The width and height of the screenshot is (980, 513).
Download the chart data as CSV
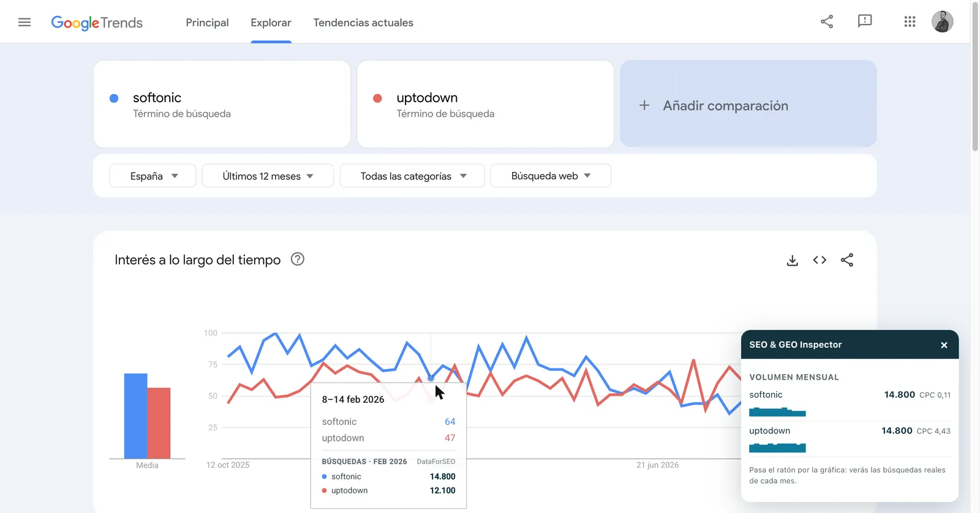click(x=793, y=260)
